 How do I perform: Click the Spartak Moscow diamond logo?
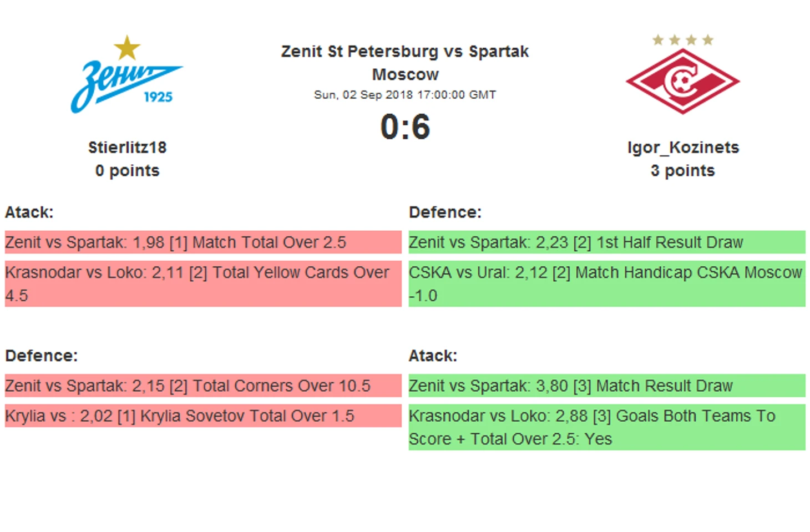tap(682, 82)
